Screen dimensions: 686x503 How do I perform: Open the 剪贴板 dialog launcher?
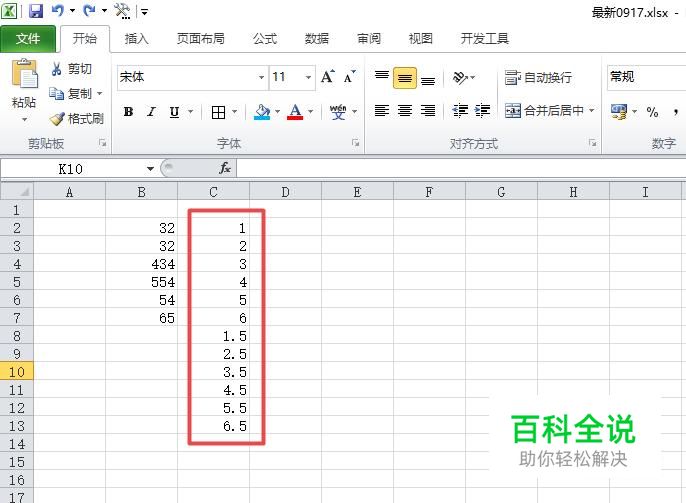(102, 143)
